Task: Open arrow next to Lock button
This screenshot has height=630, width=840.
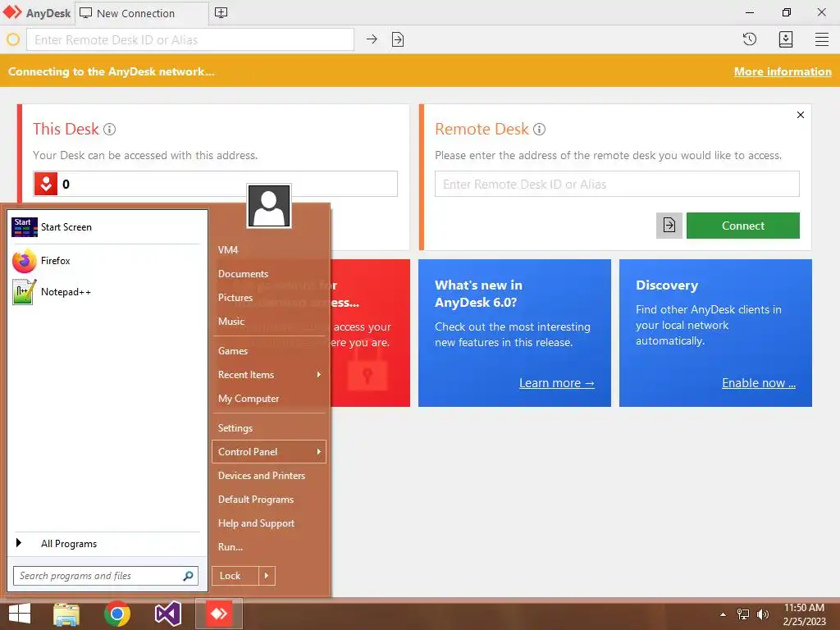Action: pos(267,576)
